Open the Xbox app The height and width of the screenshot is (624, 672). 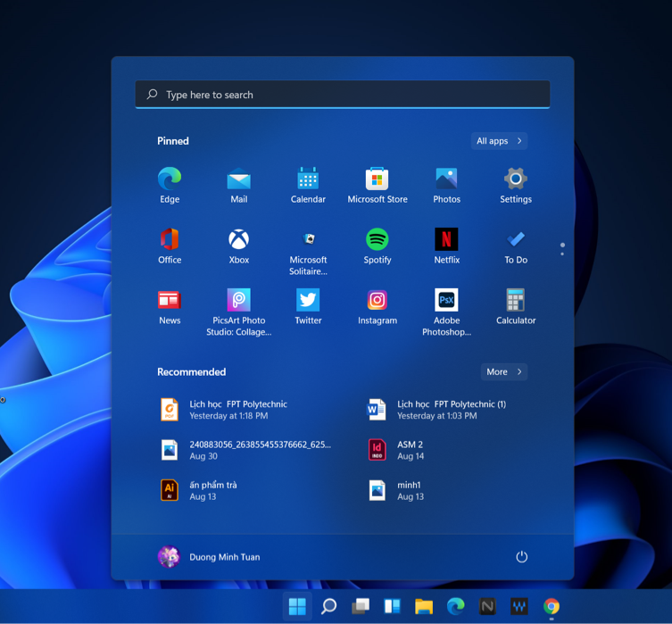[238, 240]
